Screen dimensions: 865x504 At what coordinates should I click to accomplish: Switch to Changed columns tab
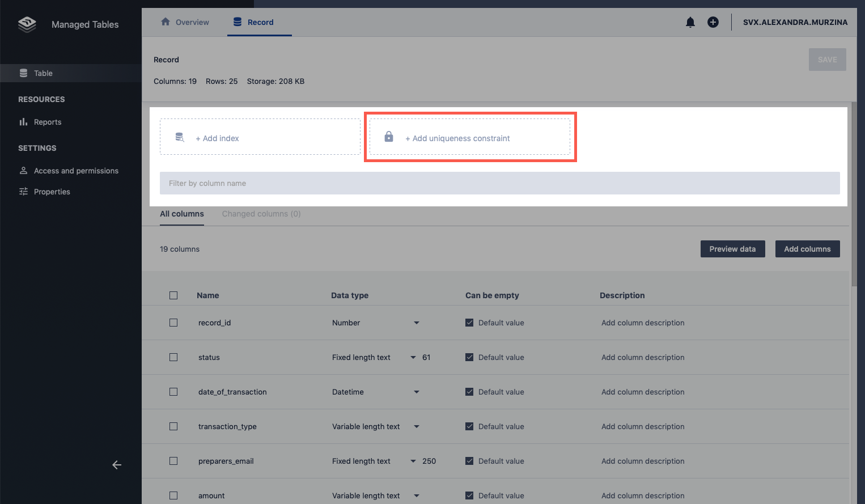coord(261,214)
